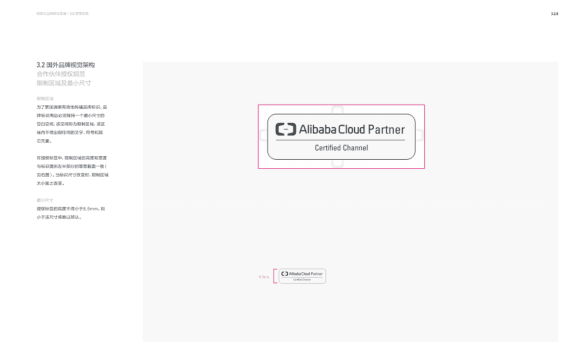The height and width of the screenshot is (360, 570).
Task: Select the pink clear-space rectangle border
Action: (x=341, y=105)
